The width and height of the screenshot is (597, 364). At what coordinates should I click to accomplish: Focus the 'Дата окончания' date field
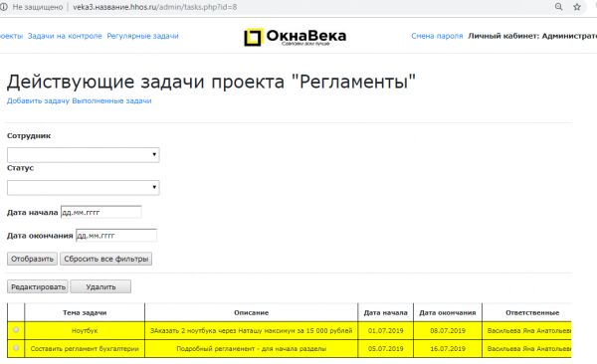[x=116, y=236]
